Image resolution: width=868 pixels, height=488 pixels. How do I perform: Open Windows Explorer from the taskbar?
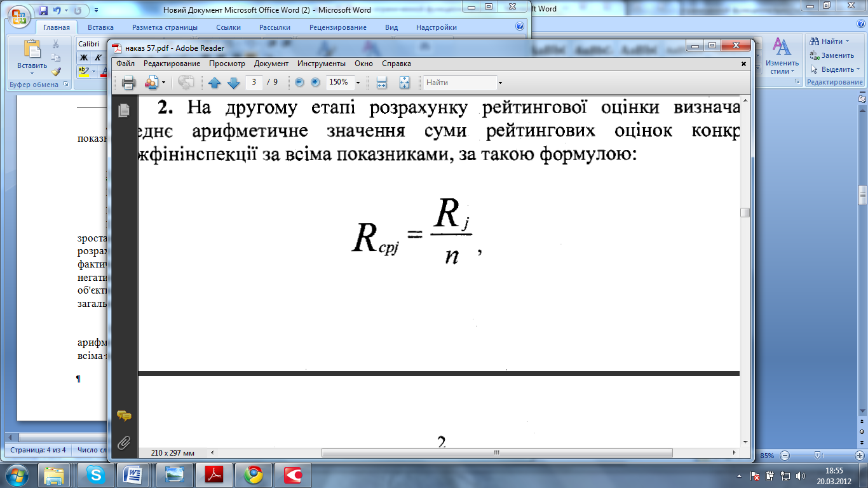(x=55, y=475)
